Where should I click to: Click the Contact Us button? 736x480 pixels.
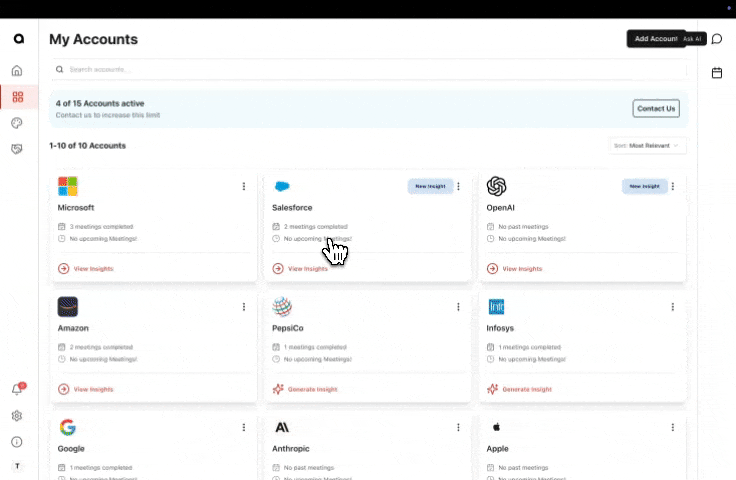tap(656, 108)
